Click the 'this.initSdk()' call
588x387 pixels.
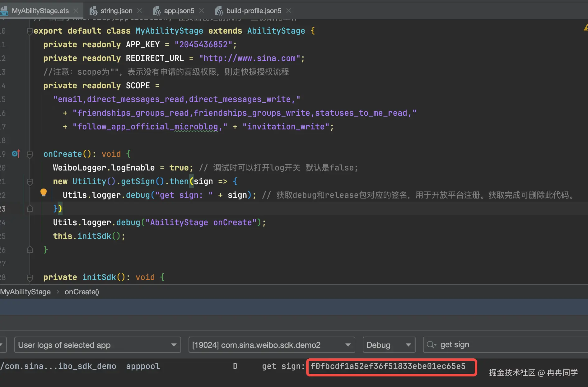click(x=87, y=236)
